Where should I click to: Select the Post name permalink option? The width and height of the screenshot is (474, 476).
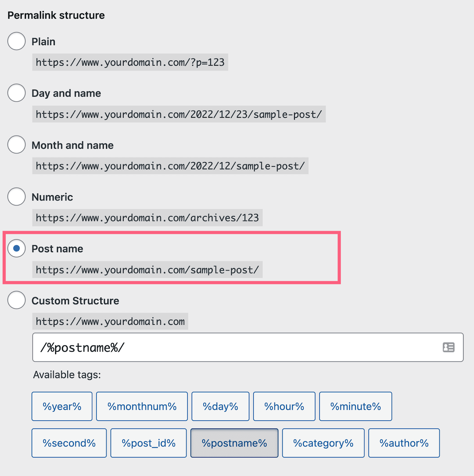click(x=16, y=248)
